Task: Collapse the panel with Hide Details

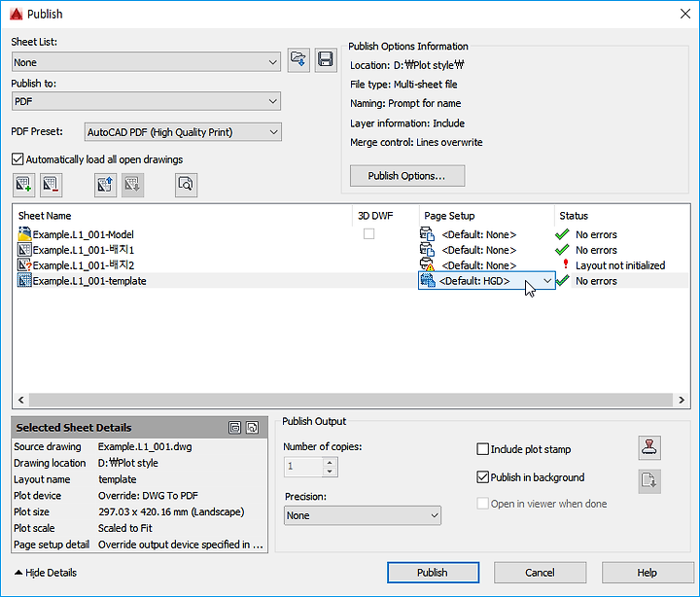Action: coord(46,573)
